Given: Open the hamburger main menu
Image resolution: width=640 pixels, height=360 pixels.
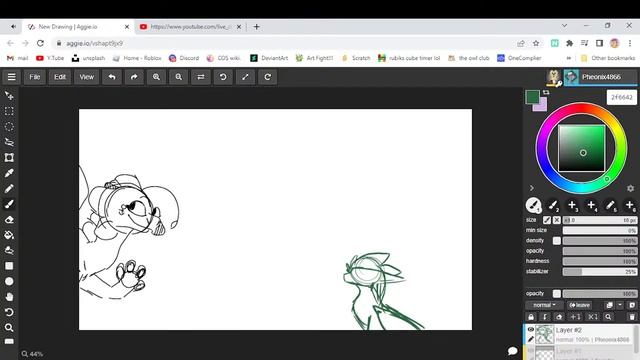Looking at the screenshot, I should click(11, 77).
